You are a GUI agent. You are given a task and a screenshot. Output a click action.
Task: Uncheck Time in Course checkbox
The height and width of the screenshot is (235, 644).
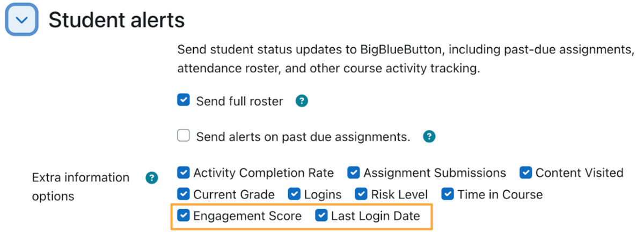point(448,194)
